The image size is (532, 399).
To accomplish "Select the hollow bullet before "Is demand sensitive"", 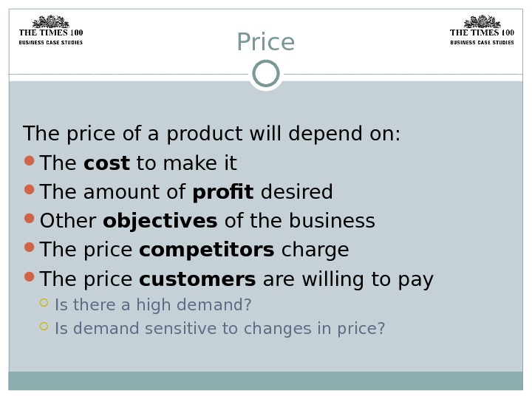I will (44, 326).
